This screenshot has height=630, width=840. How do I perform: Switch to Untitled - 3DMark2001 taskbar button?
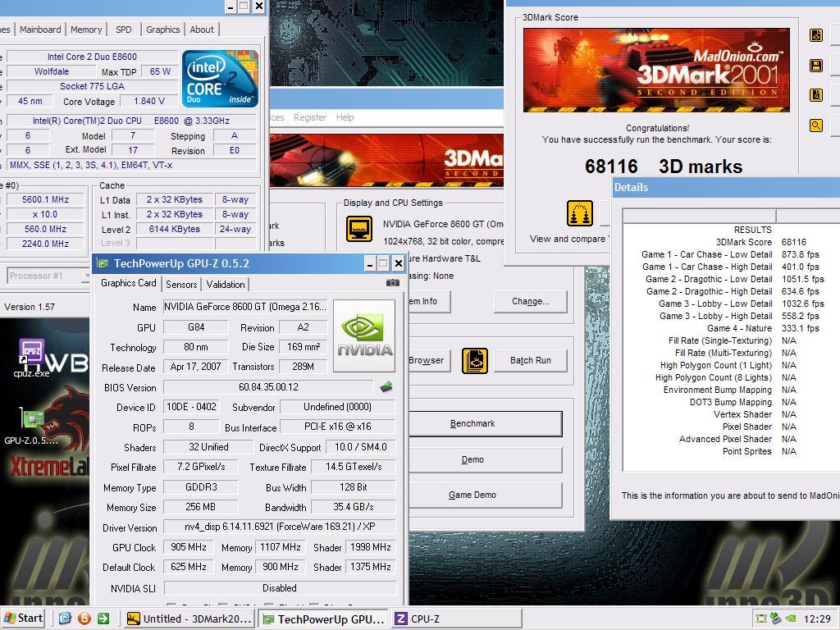tap(189, 619)
